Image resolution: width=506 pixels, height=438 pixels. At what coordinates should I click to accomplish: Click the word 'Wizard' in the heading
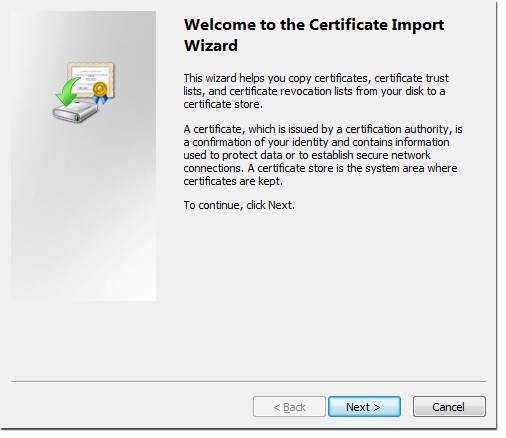click(211, 46)
